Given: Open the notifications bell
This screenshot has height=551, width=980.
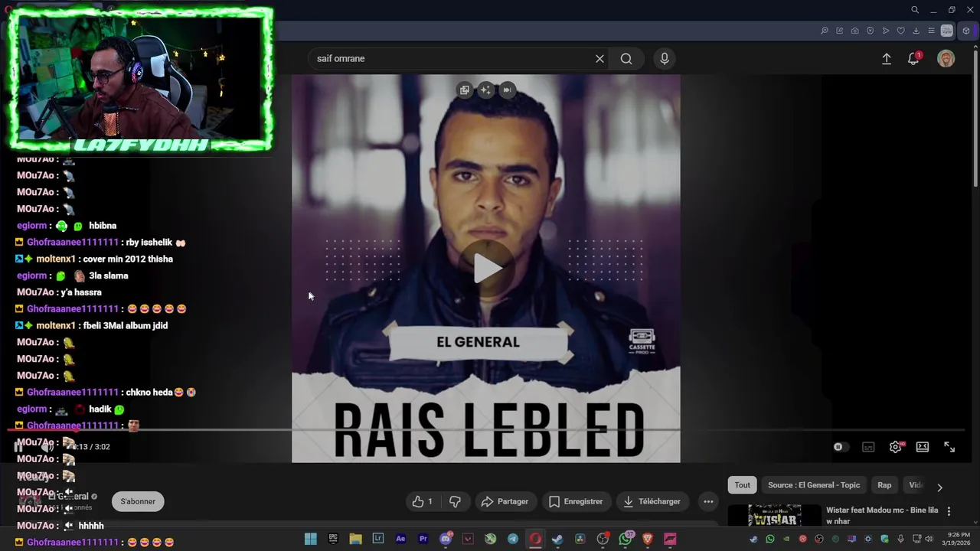Looking at the screenshot, I should click(913, 59).
